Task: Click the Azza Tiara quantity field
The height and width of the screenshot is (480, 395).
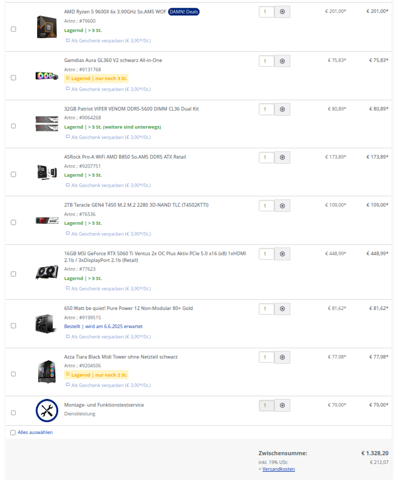Action: tap(266, 357)
